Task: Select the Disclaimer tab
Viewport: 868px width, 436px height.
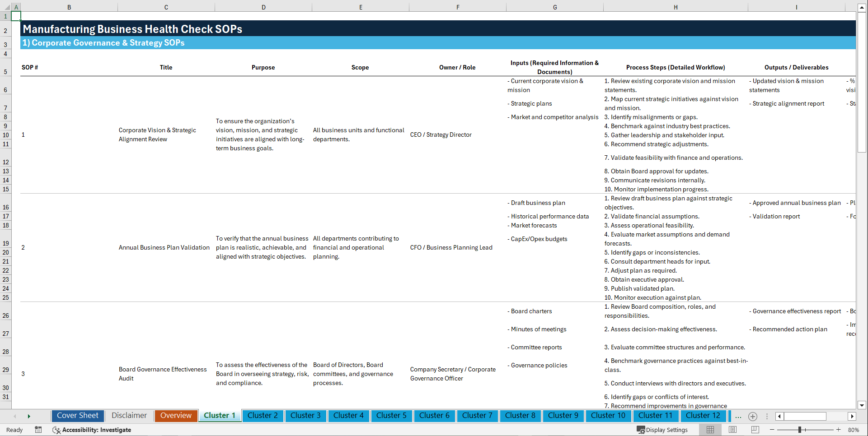Action: pos(129,416)
